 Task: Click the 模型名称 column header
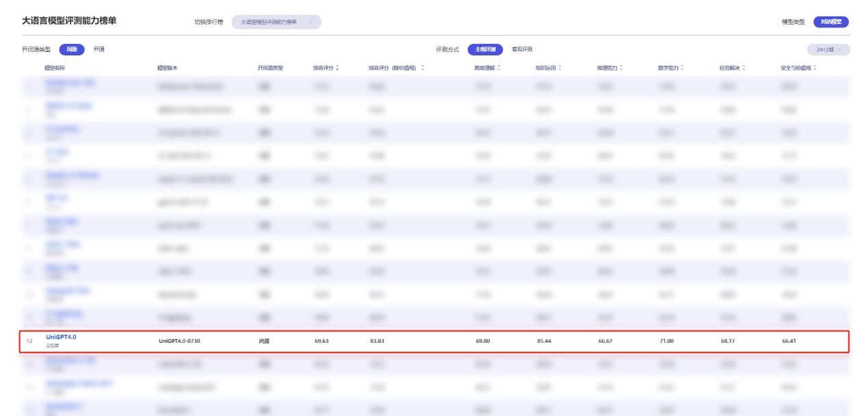pos(55,68)
